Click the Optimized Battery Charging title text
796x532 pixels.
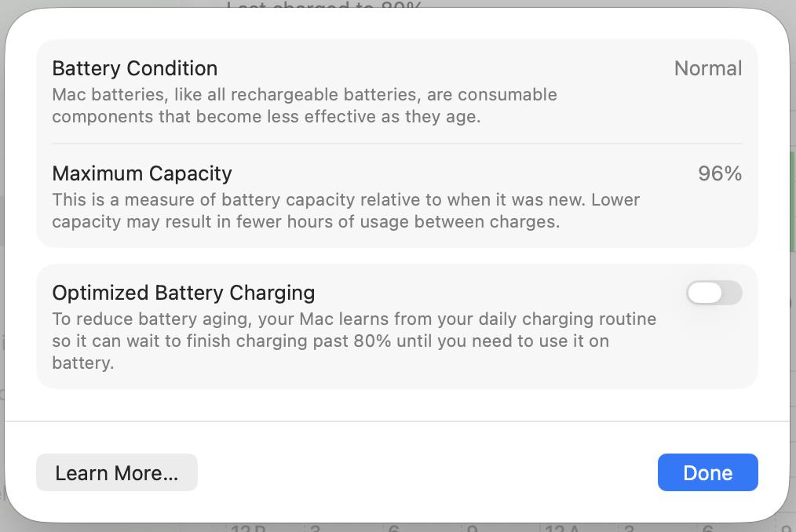pos(183,293)
